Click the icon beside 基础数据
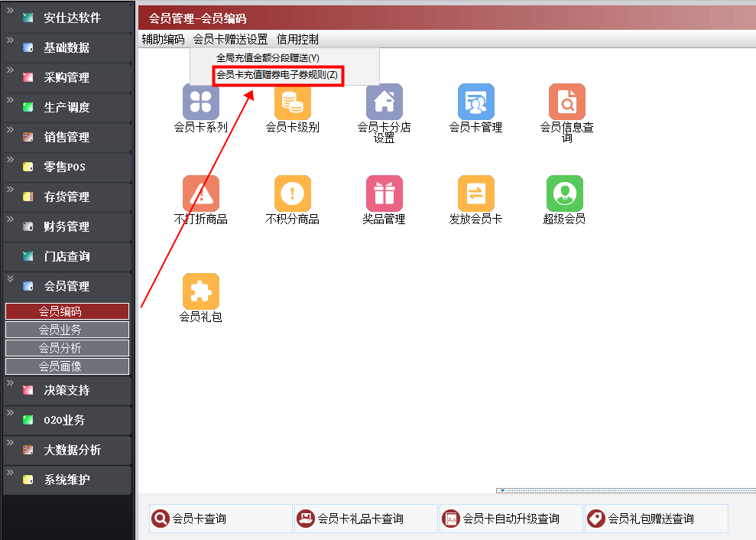The image size is (756, 540). (x=28, y=47)
